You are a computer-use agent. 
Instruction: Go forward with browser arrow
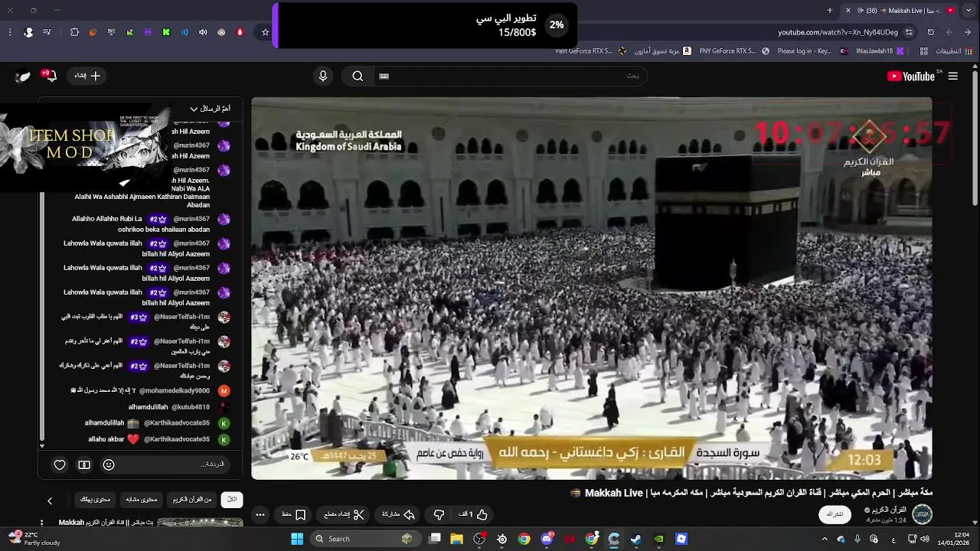(949, 32)
